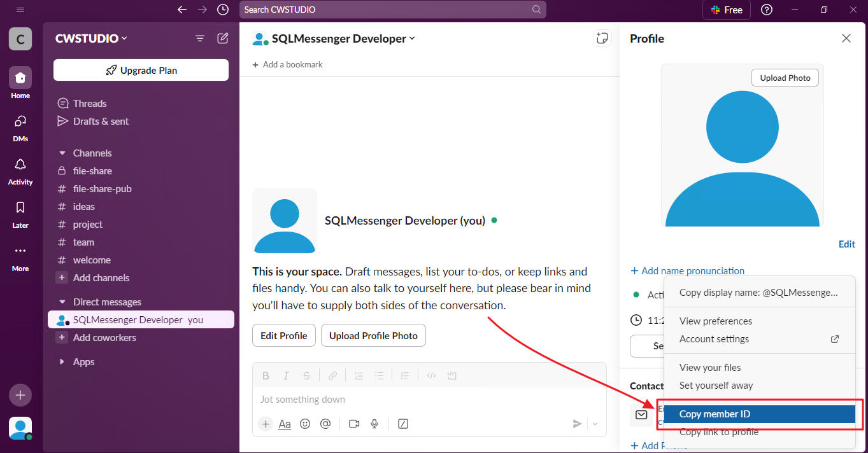Open the History clock icon
This screenshot has width=868, height=453.
pos(222,10)
